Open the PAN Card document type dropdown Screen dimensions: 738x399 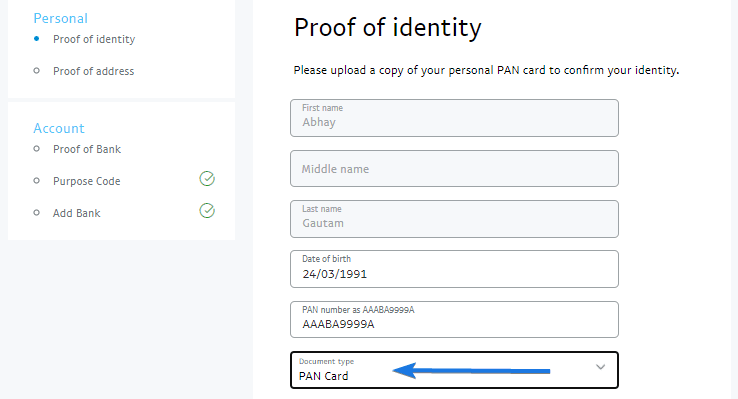(454, 370)
